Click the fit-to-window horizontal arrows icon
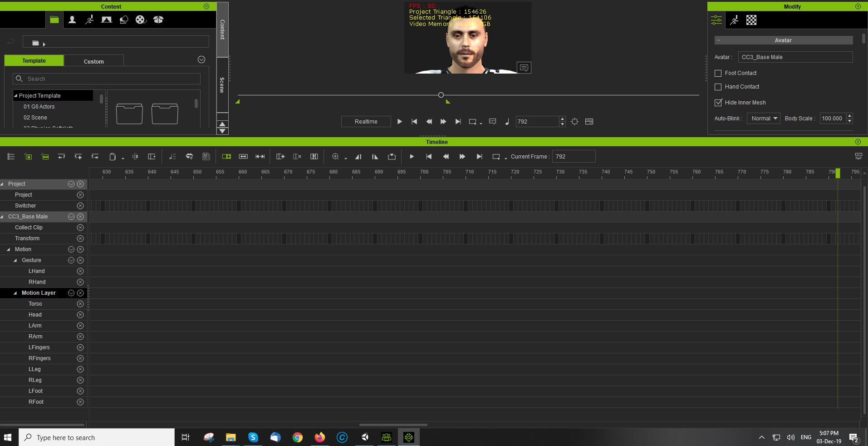Viewport: 868px width, 446px height. 260,157
